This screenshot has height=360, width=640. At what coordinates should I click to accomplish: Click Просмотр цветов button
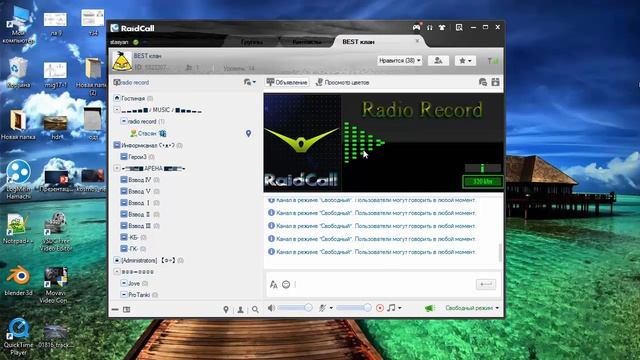[x=342, y=82]
